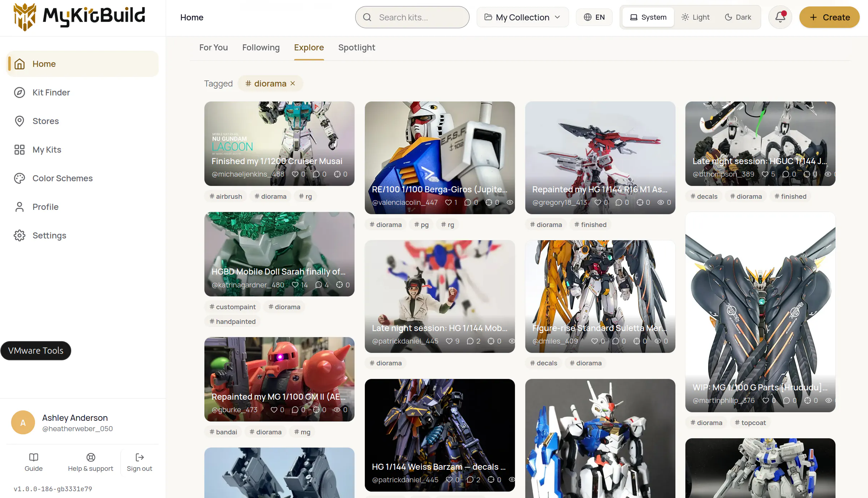Open Ashley Anderson's user avatar

coord(23,423)
